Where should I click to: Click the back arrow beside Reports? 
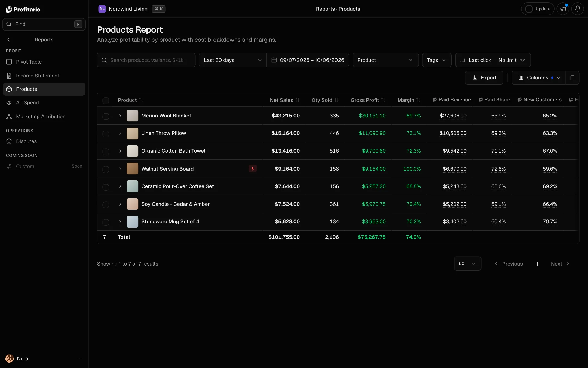(8, 40)
